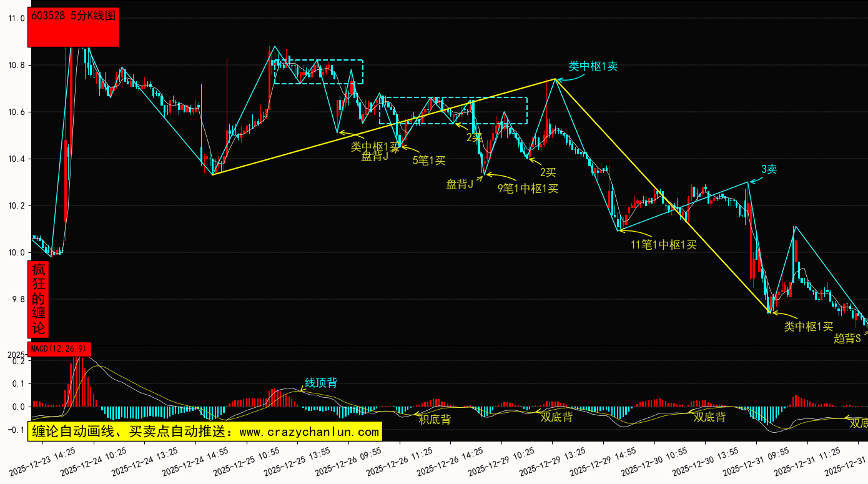Image resolution: width=868 pixels, height=484 pixels.
Task: Click the 类中枢1卖 sell signal label
Action: point(593,66)
